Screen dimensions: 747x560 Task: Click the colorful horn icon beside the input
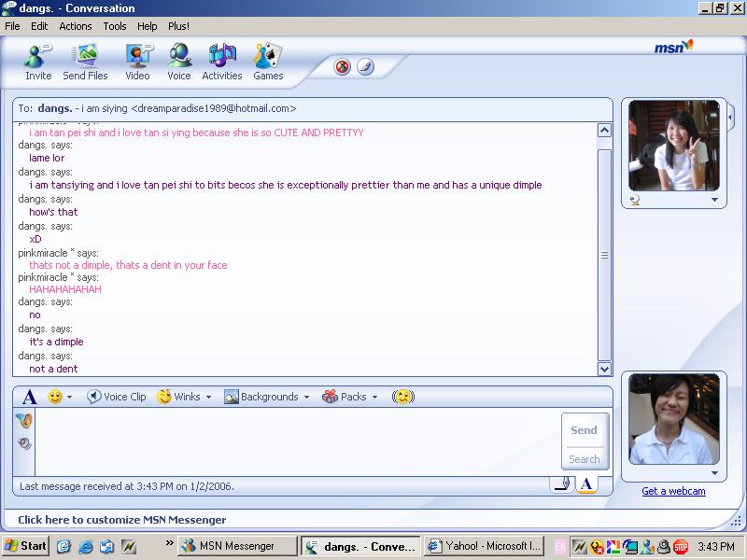24,420
